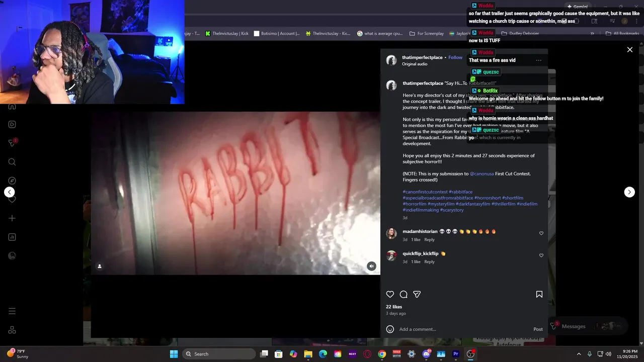Close the Instagram post viewer
This screenshot has width=644, height=362.
[629, 49]
